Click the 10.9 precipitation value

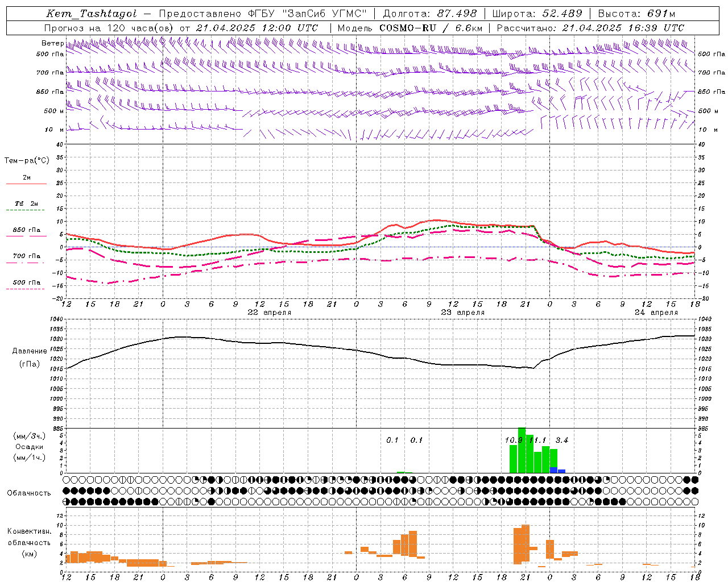coord(514,440)
